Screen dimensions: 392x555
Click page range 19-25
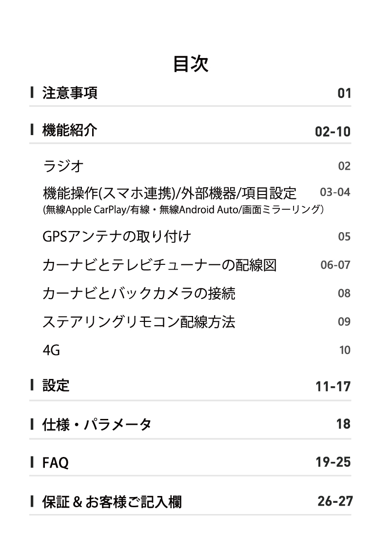(x=333, y=462)
